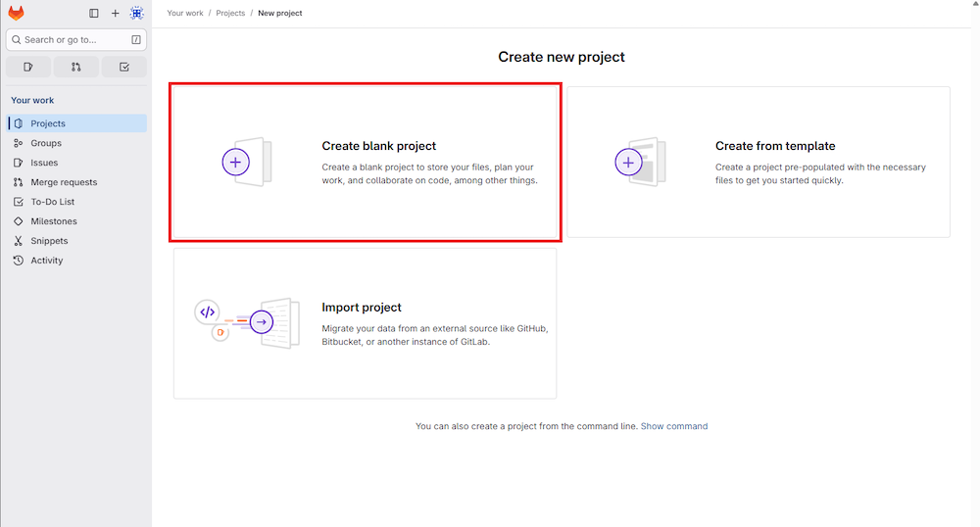This screenshot has width=980, height=527.
Task: Click the New project breadcrumb
Action: coord(280,13)
